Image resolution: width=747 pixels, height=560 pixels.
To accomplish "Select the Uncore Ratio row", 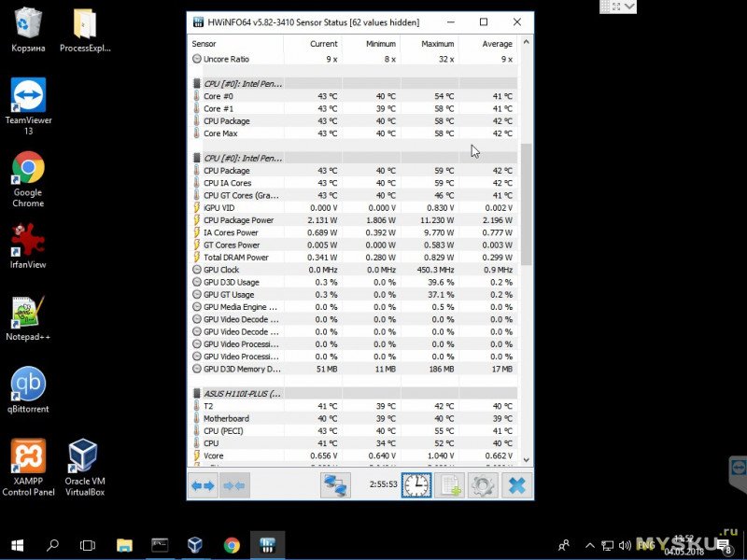I will coord(353,59).
